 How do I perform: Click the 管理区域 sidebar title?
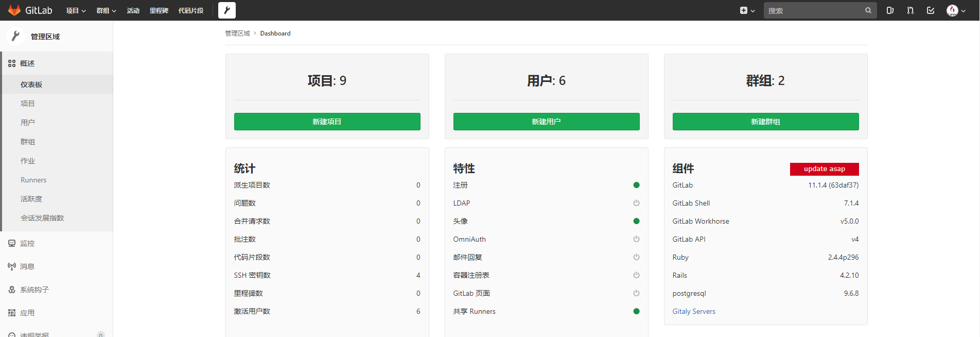coord(45,37)
